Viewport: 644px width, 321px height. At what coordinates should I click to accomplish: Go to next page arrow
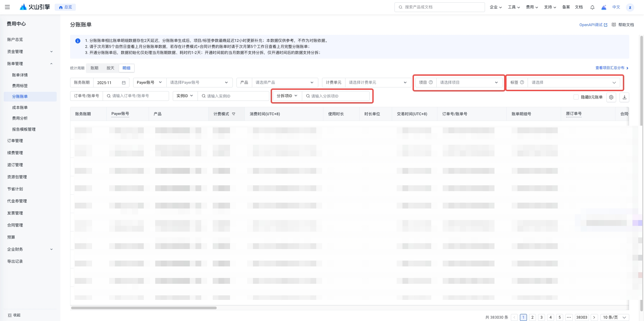pos(594,317)
